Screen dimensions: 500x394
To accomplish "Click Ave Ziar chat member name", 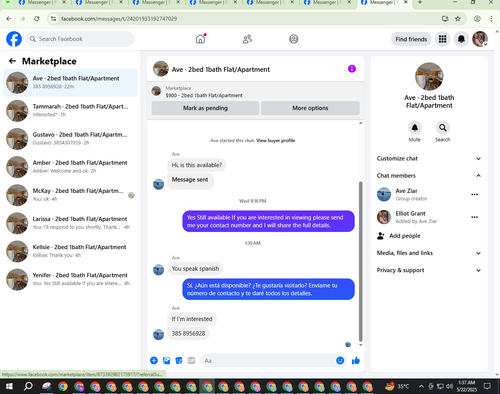I will tap(406, 191).
